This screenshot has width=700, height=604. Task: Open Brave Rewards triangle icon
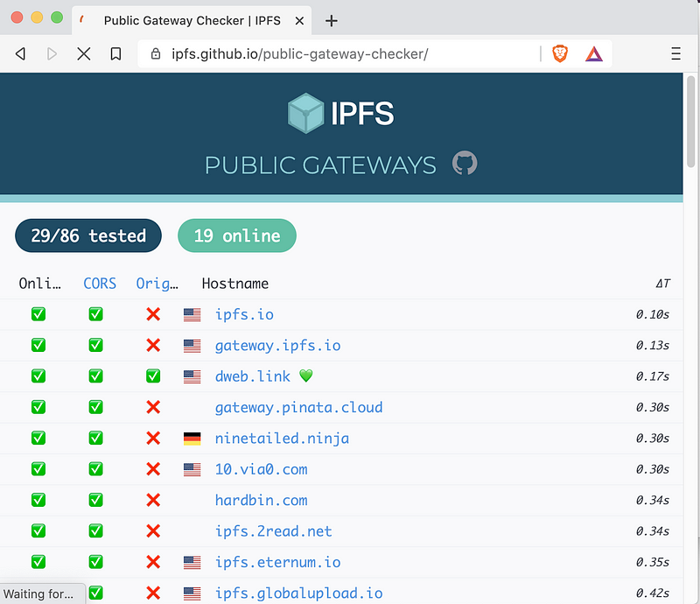(x=594, y=54)
